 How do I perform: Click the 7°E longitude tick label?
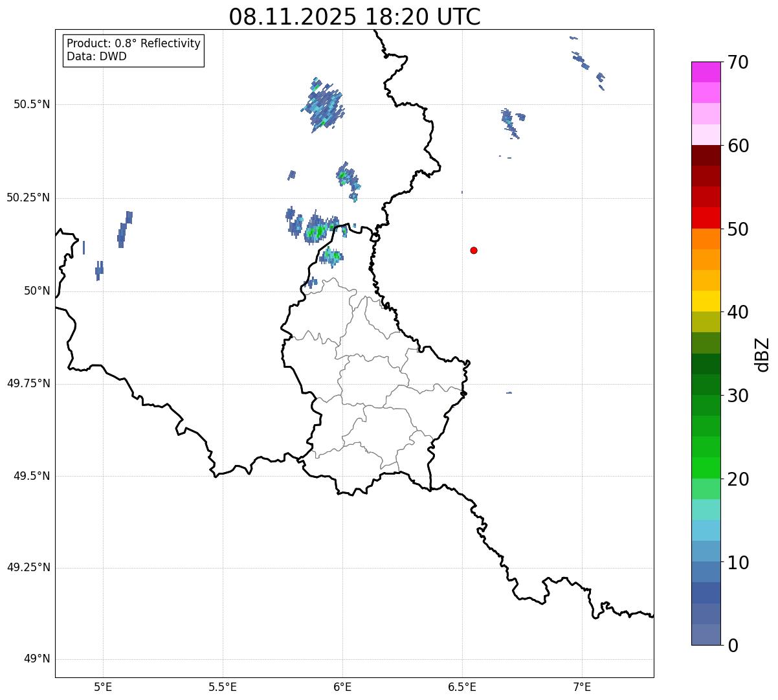[x=582, y=686]
